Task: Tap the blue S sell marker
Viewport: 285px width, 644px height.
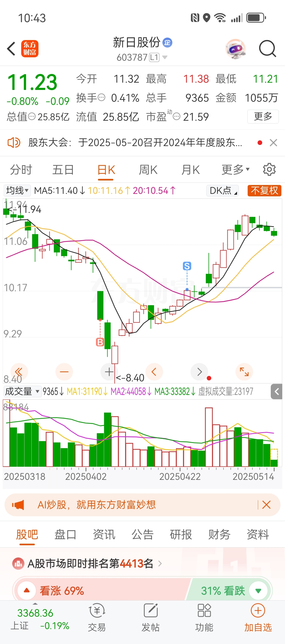Action: tap(187, 266)
